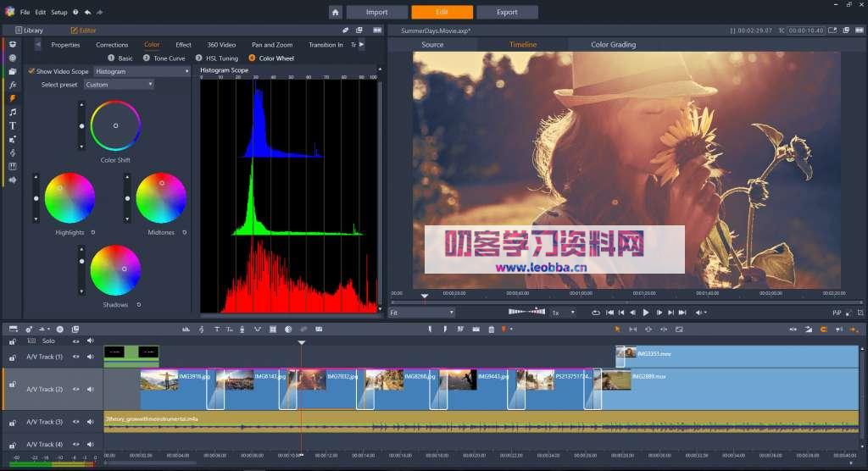Go to the Home screen icon
868x471 pixels.
click(335, 12)
